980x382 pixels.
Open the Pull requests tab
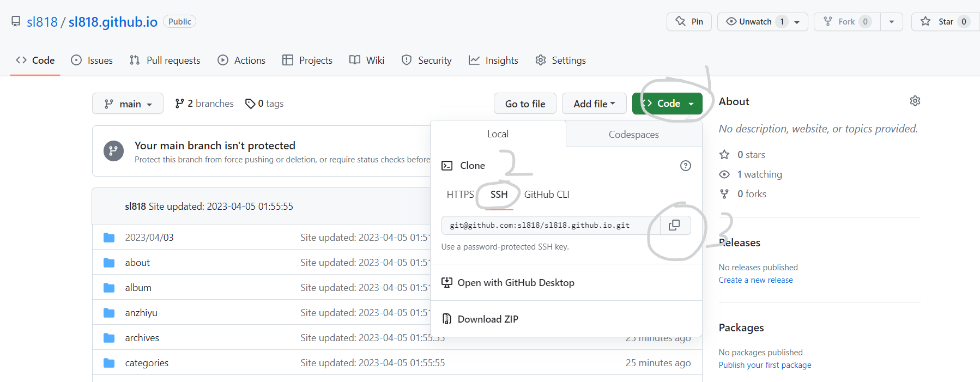pyautogui.click(x=165, y=60)
